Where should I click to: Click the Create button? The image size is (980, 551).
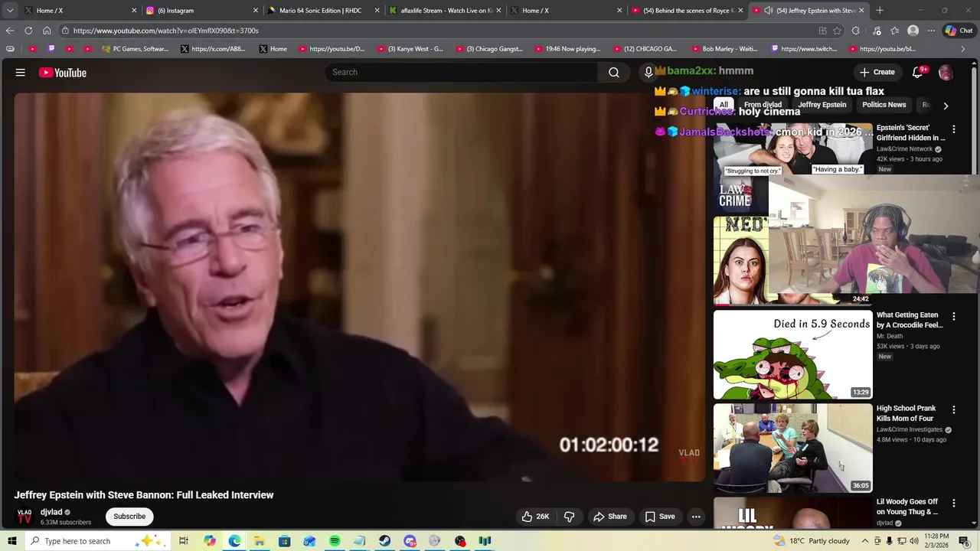(877, 72)
